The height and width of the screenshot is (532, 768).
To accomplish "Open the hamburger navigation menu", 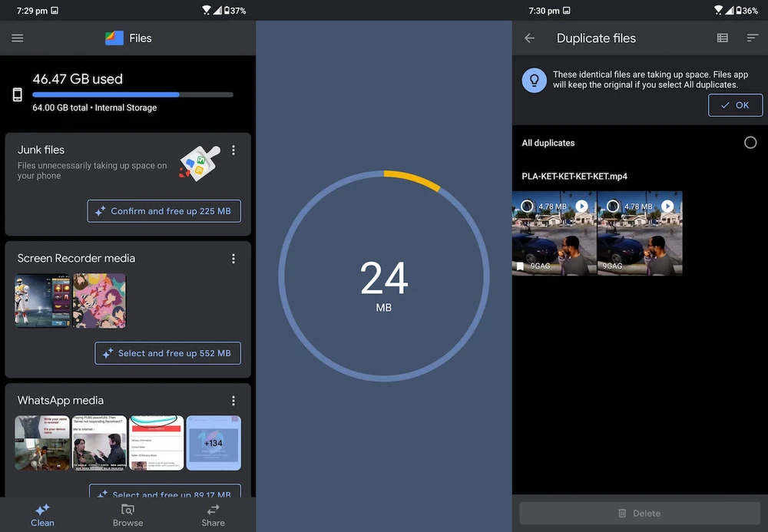I will 18,38.
